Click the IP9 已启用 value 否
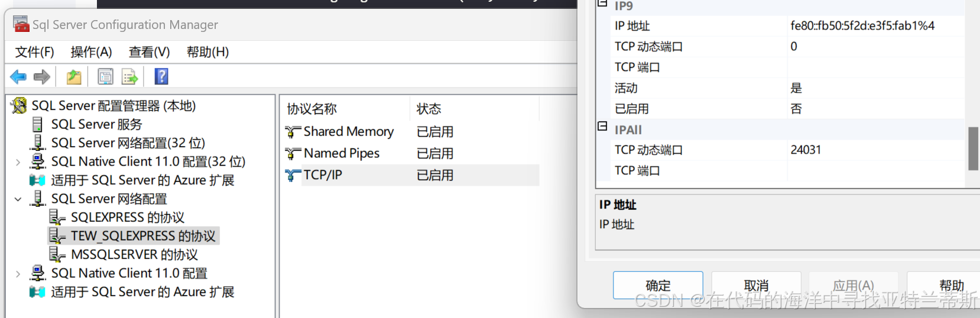Viewport: 980px width, 318px height. (796, 109)
